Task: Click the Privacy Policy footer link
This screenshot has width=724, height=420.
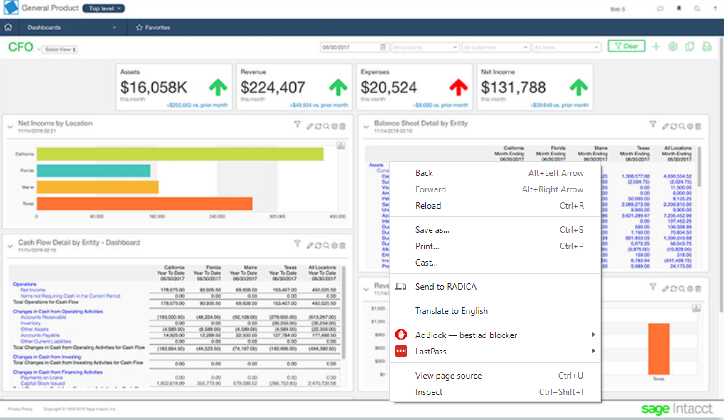Action: coord(20,409)
